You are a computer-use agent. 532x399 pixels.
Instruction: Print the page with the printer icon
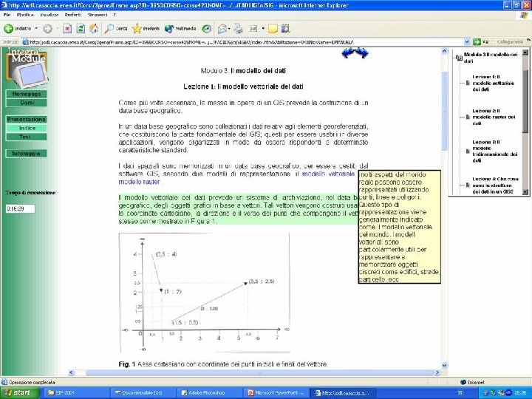238,29
